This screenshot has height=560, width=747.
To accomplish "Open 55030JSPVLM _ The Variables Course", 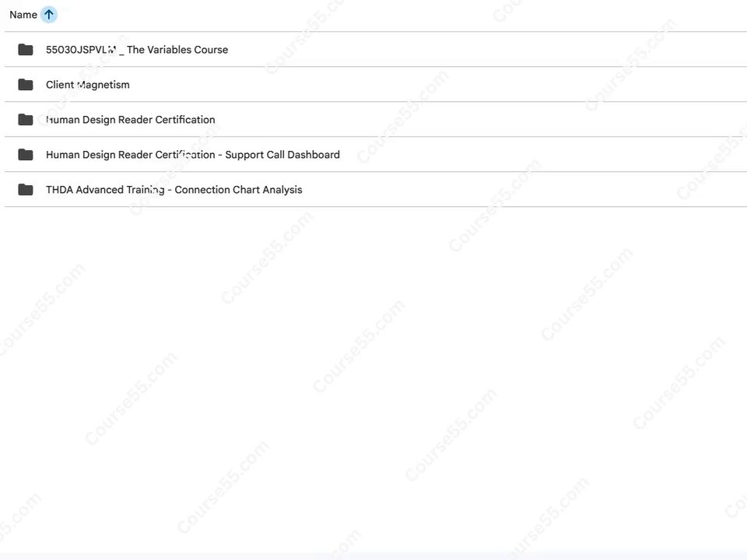I will tap(137, 50).
